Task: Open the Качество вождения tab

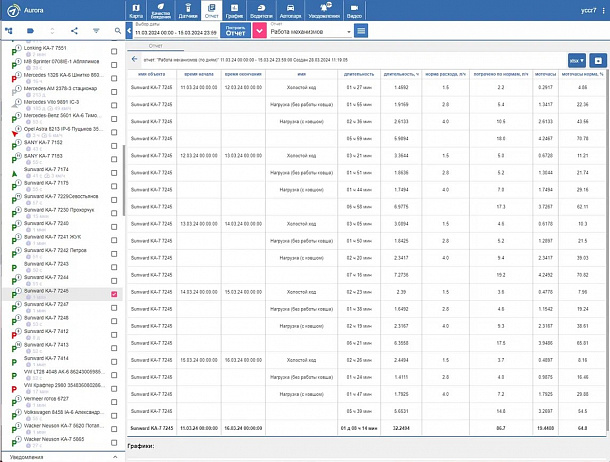Action: click(x=160, y=10)
